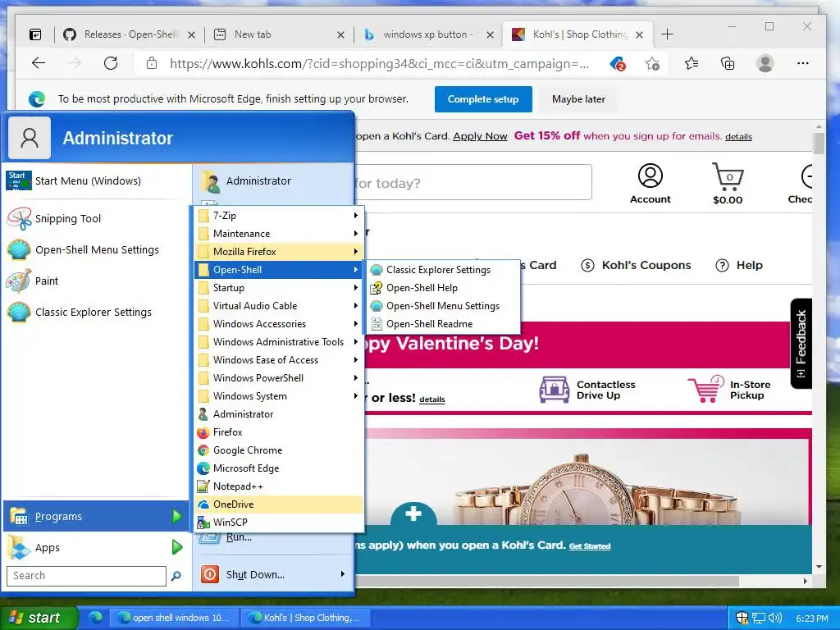
Task: Open Kohl's Account icon
Action: (651, 184)
